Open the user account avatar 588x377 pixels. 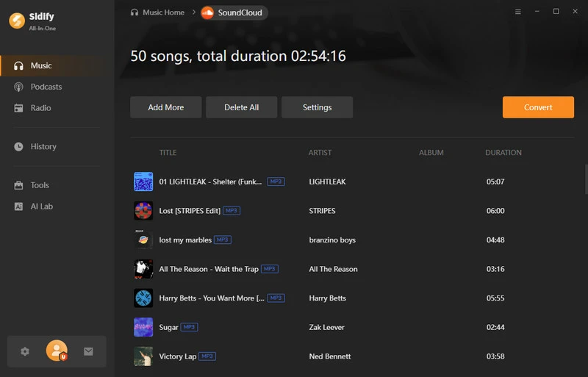[x=57, y=351]
